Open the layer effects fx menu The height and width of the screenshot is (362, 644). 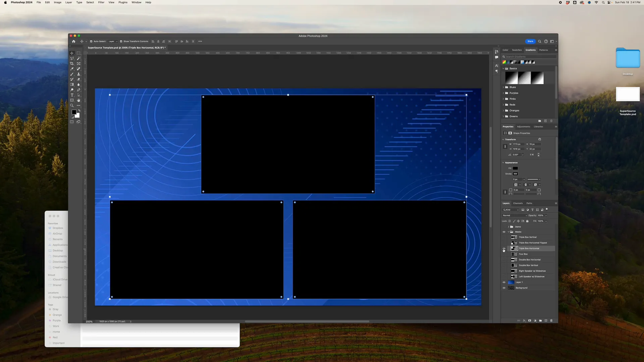click(524, 321)
